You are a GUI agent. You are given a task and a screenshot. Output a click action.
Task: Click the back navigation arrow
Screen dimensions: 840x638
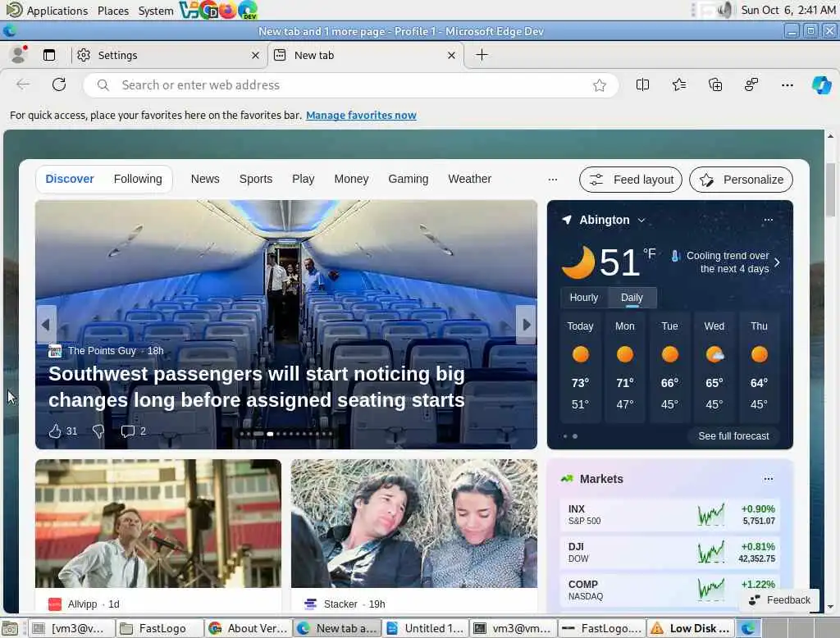click(23, 84)
